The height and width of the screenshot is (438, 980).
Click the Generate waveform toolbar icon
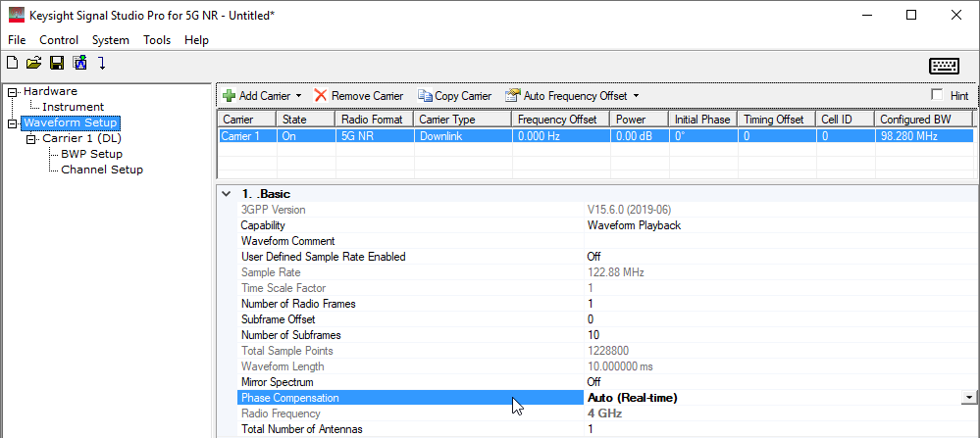[79, 63]
